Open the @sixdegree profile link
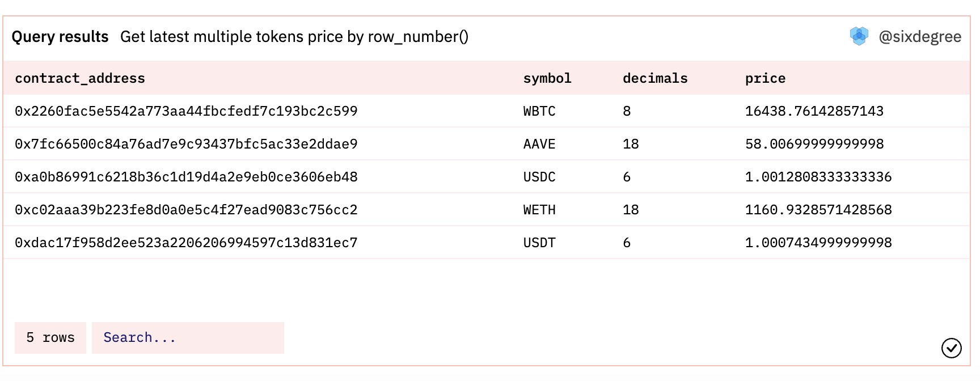The width and height of the screenshot is (980, 381). [919, 37]
